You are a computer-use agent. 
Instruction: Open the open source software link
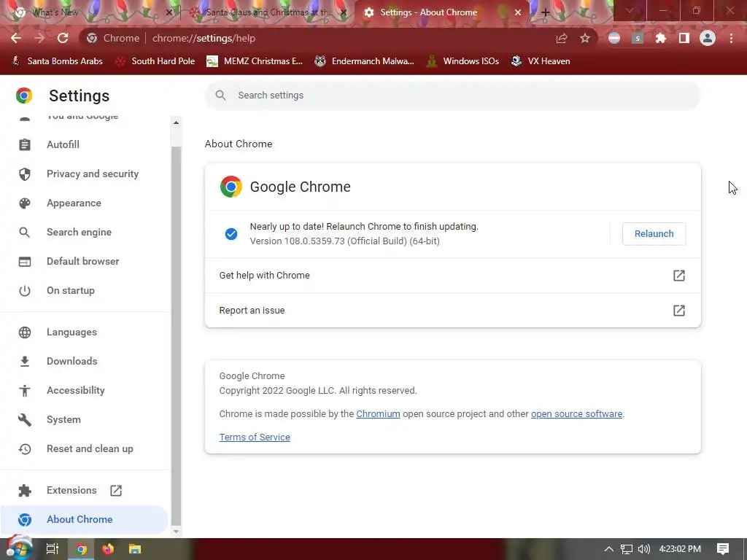pyautogui.click(x=576, y=414)
